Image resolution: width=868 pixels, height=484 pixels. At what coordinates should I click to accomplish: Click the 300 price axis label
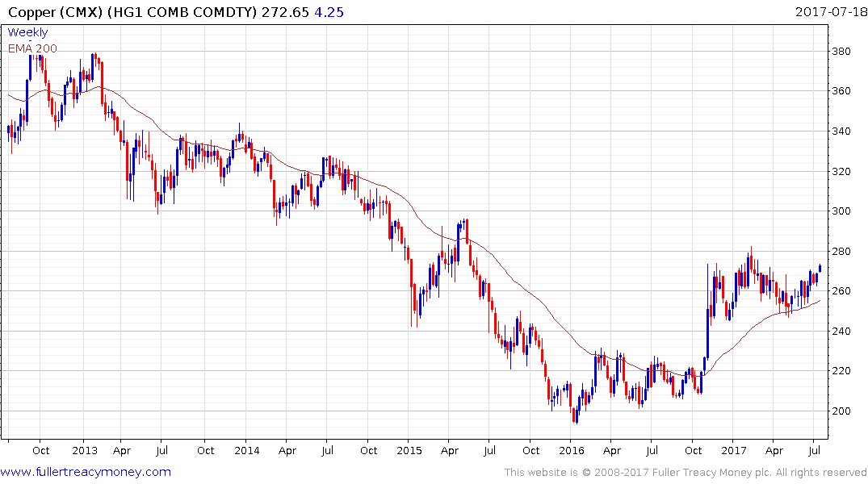tap(841, 211)
